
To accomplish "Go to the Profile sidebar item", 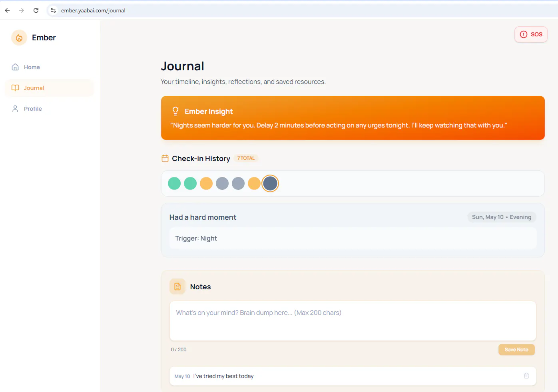I will click(50, 109).
